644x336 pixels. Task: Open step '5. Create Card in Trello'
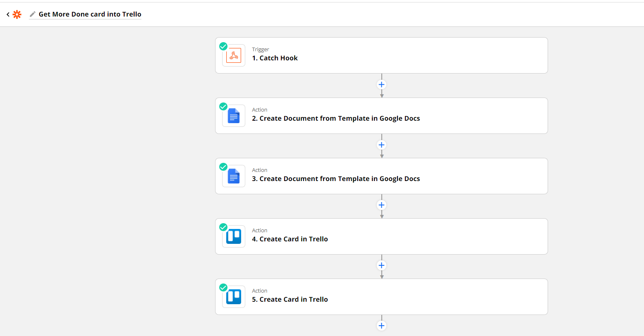click(381, 297)
